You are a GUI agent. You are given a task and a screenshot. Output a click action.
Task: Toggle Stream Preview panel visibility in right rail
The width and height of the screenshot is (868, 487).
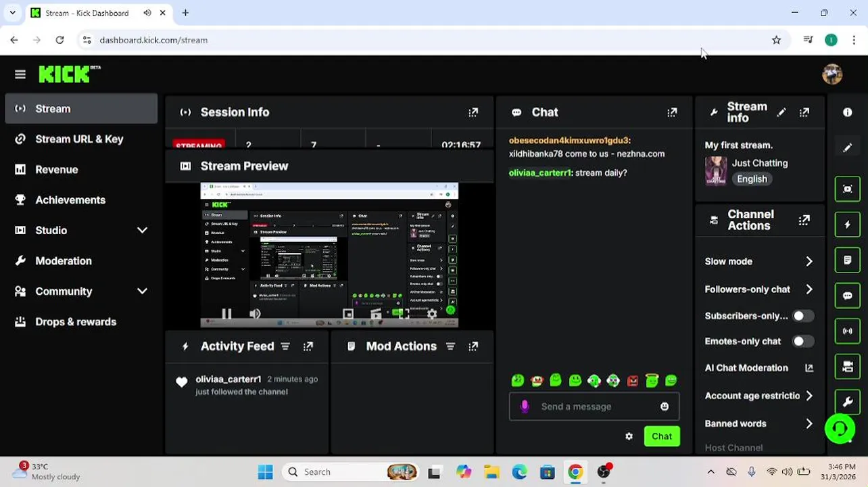point(848,189)
